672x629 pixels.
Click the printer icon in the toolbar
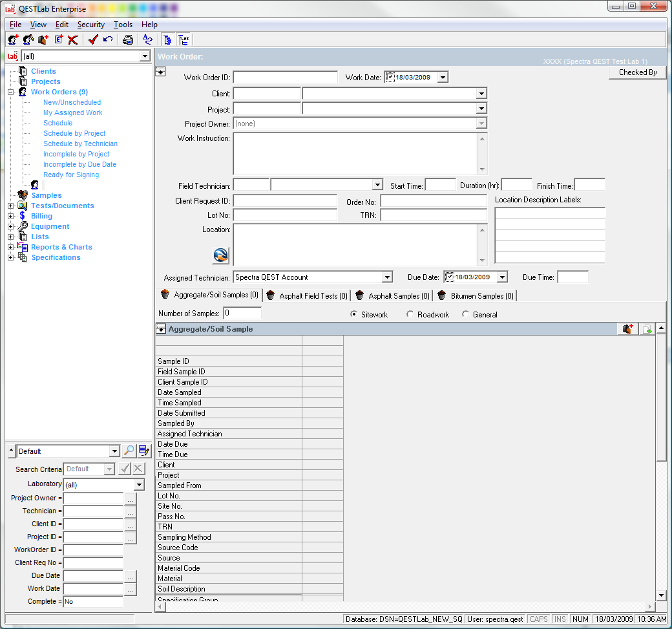point(128,40)
